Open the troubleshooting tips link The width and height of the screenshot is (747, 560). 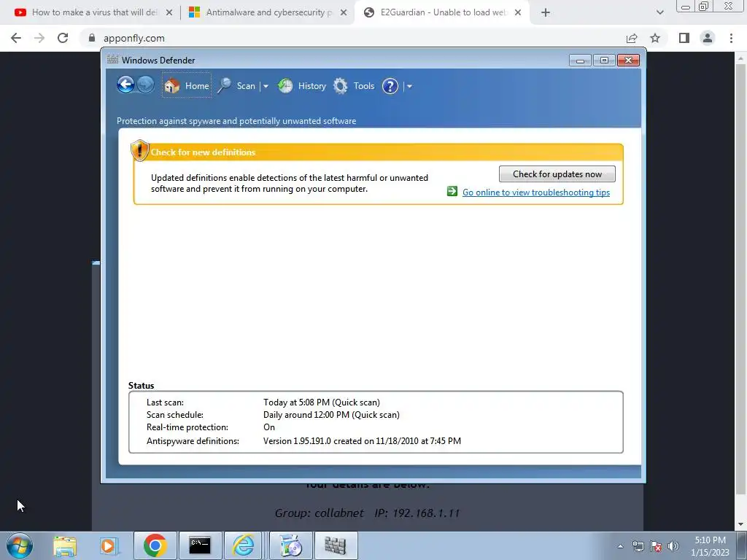click(x=536, y=192)
